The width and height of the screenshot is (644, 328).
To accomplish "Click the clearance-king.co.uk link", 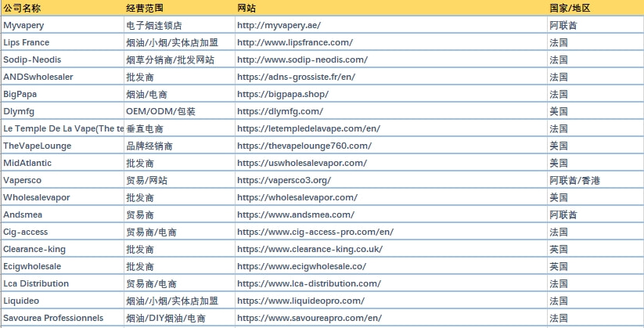I will click(309, 249).
